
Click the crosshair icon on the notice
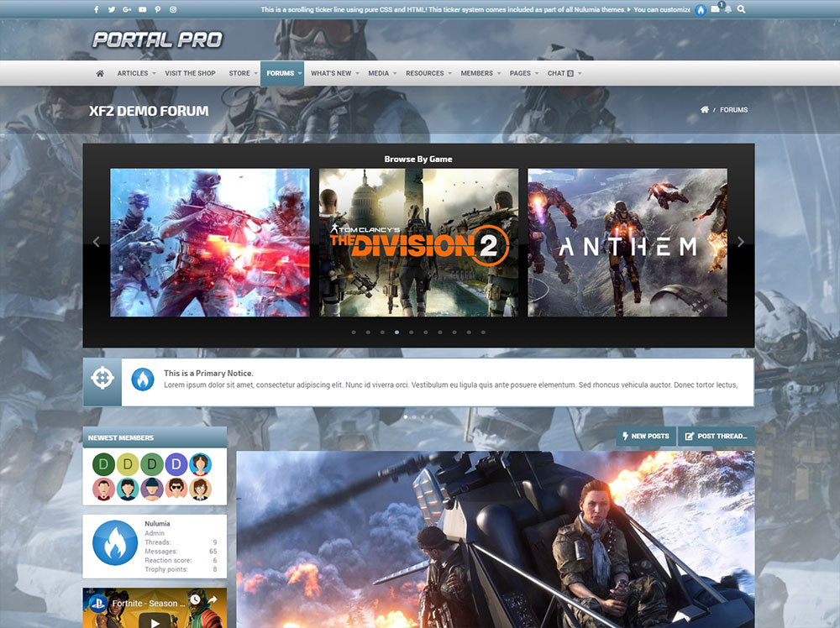[102, 378]
